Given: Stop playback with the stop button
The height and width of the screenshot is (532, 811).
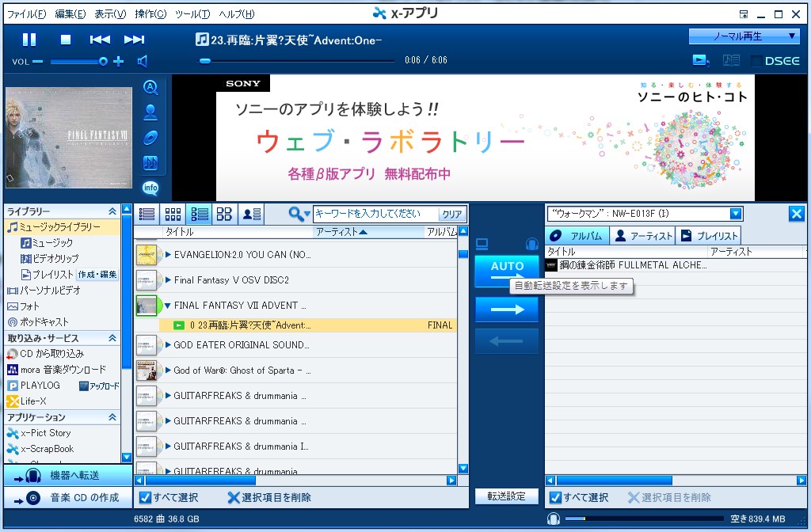Looking at the screenshot, I should [x=66, y=40].
